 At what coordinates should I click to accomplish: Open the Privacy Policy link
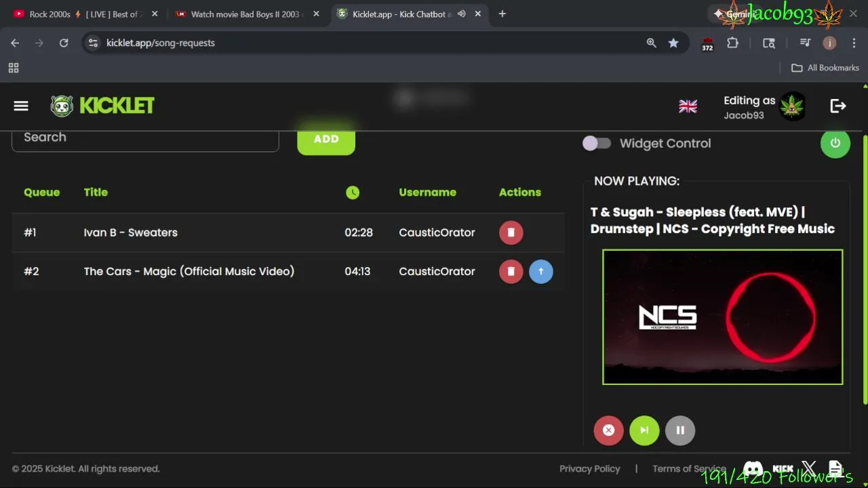(x=590, y=468)
